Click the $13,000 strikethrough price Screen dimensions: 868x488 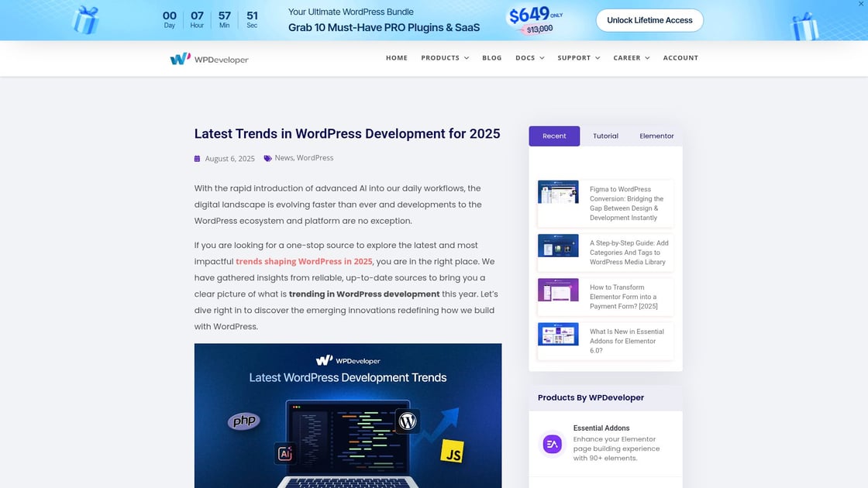pyautogui.click(x=539, y=29)
